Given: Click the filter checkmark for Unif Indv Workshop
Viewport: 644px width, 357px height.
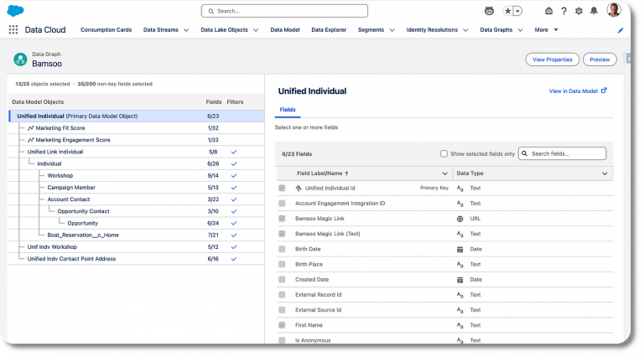Looking at the screenshot, I should (234, 247).
